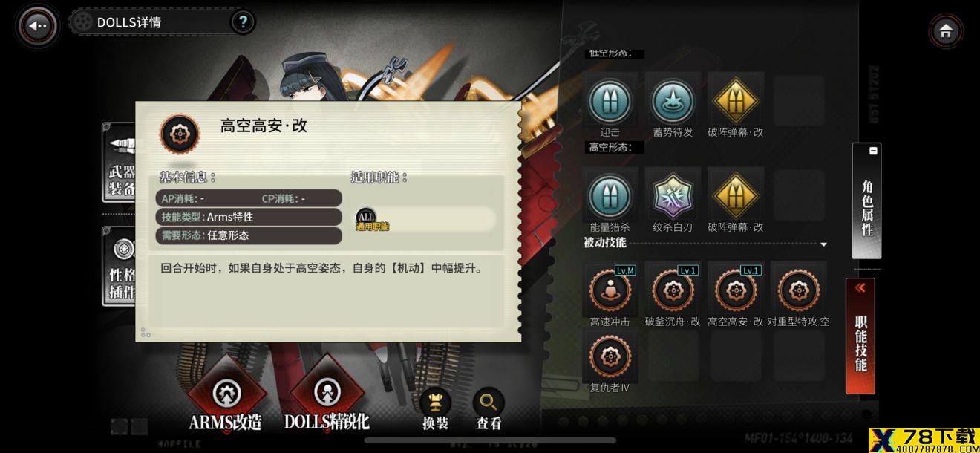This screenshot has width=980, height=453.
Task: Open the 复仇者IV passive skill
Action: (610, 356)
